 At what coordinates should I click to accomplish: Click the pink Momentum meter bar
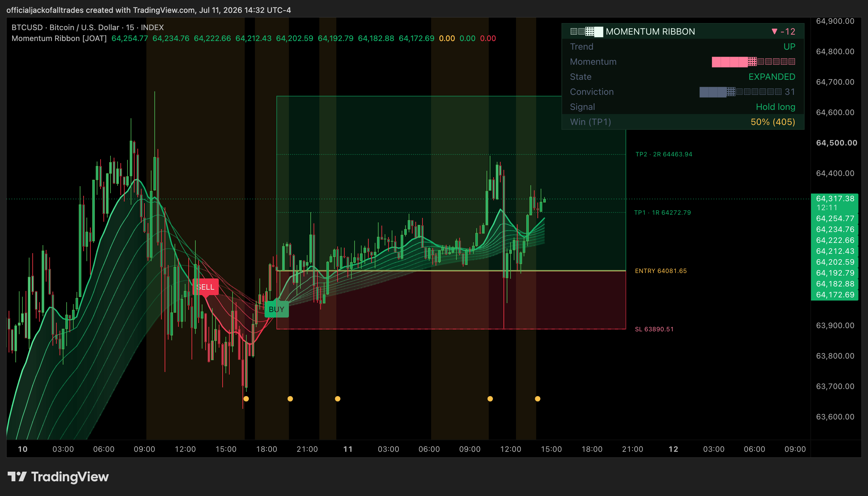click(753, 62)
